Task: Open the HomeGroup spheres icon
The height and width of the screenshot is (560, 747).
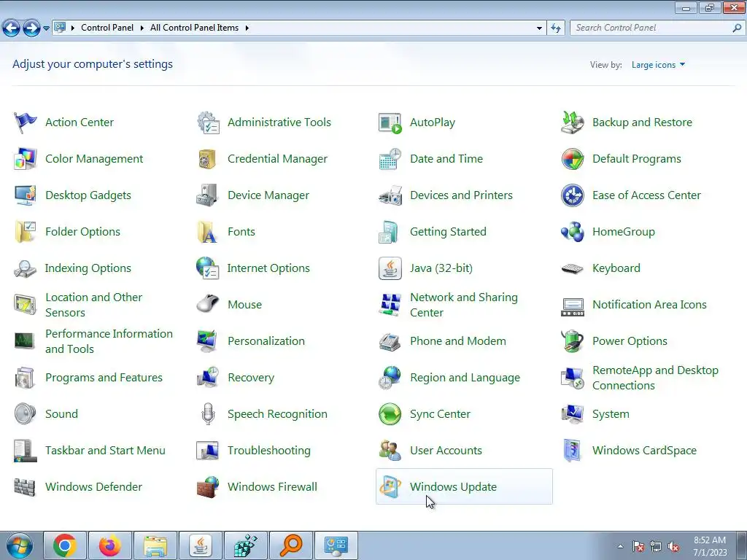Action: [x=572, y=232]
